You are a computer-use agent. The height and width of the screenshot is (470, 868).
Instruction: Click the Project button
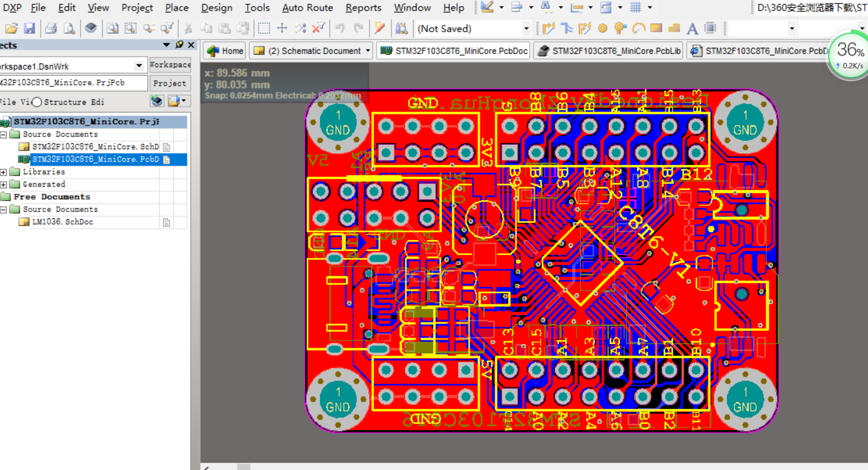[x=170, y=83]
